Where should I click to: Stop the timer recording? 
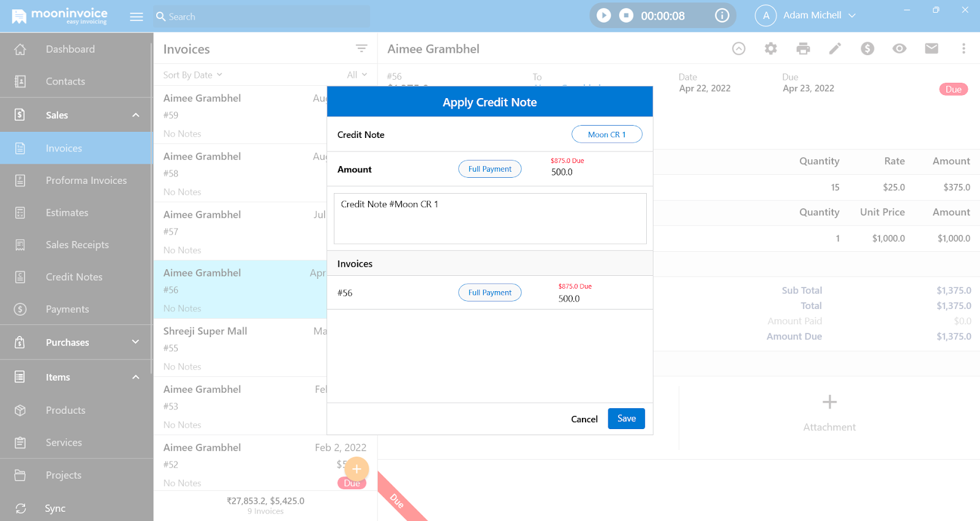(x=626, y=15)
